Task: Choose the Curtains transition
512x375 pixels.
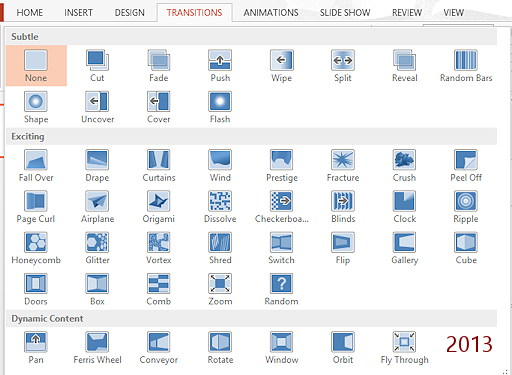Action: [159, 165]
